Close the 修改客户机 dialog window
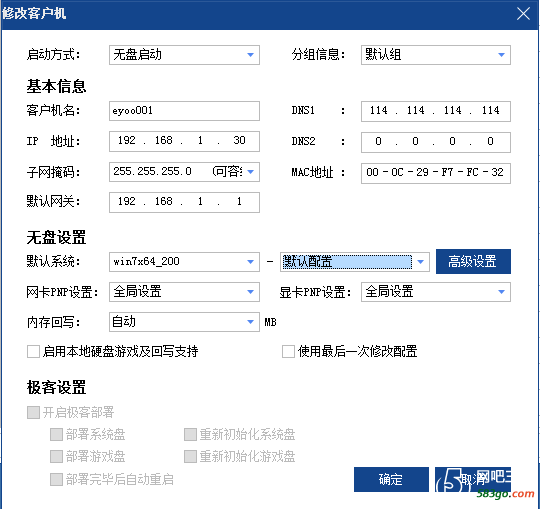540x509 pixels. click(x=523, y=14)
